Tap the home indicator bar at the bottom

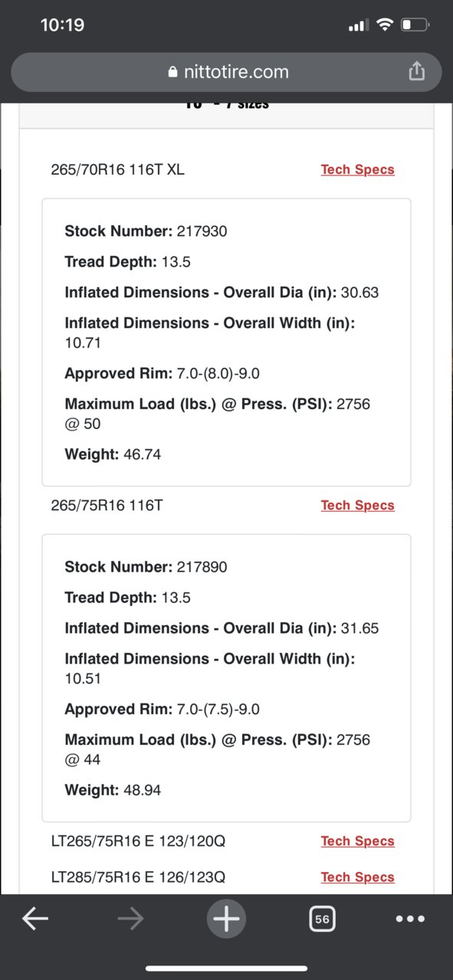click(x=226, y=969)
